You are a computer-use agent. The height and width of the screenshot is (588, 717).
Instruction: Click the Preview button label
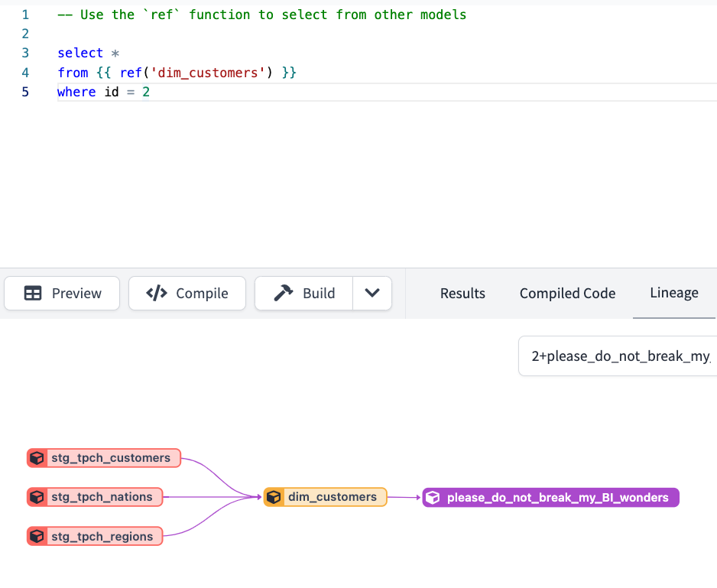tap(76, 294)
